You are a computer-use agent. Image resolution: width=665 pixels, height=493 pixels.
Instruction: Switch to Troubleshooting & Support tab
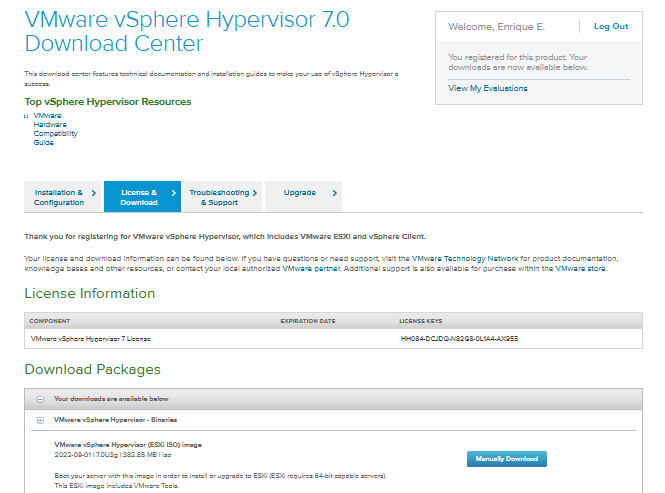(x=223, y=197)
